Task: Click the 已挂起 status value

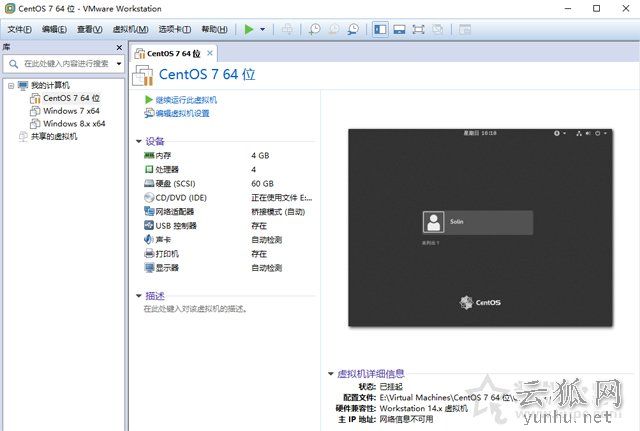Action: tap(391, 387)
